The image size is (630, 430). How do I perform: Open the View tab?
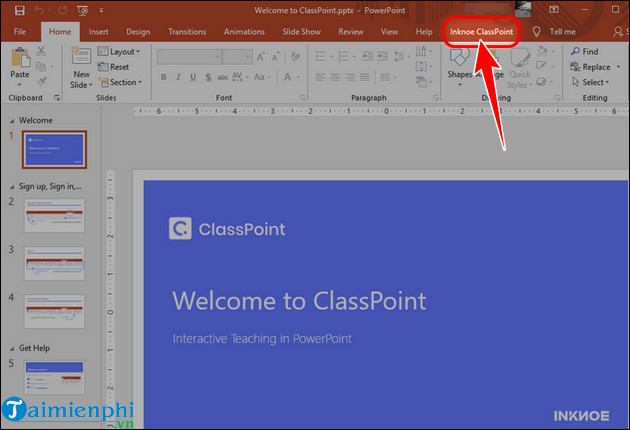click(x=389, y=32)
